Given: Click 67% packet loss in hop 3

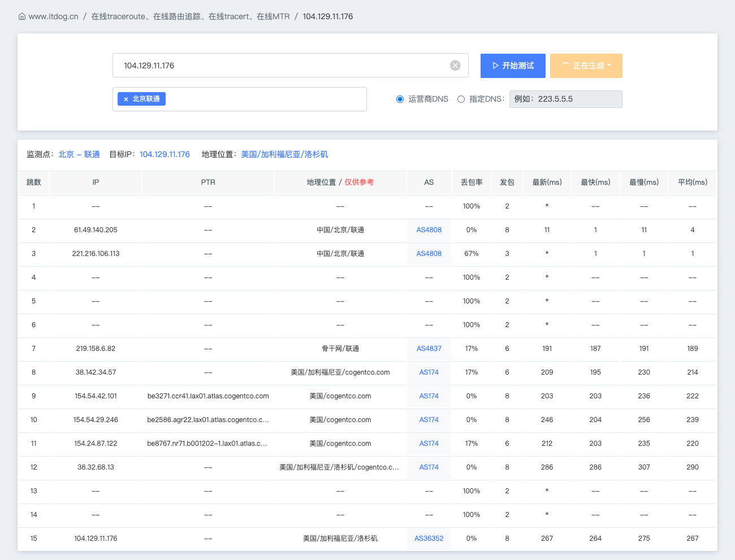Looking at the screenshot, I should [472, 254].
